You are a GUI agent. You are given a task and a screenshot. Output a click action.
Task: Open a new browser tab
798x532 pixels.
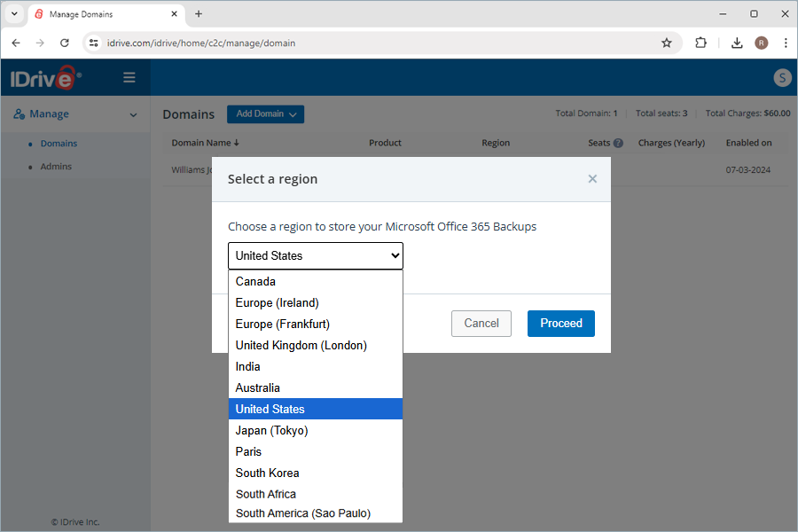[x=199, y=14]
